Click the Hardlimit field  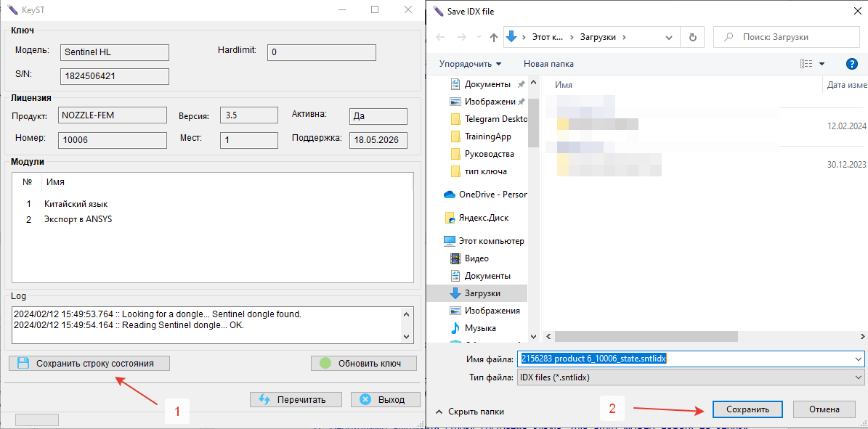click(322, 52)
